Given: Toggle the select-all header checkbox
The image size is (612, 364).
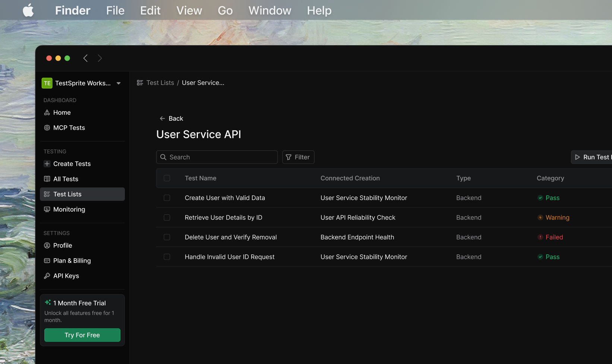Looking at the screenshot, I should pyautogui.click(x=167, y=178).
